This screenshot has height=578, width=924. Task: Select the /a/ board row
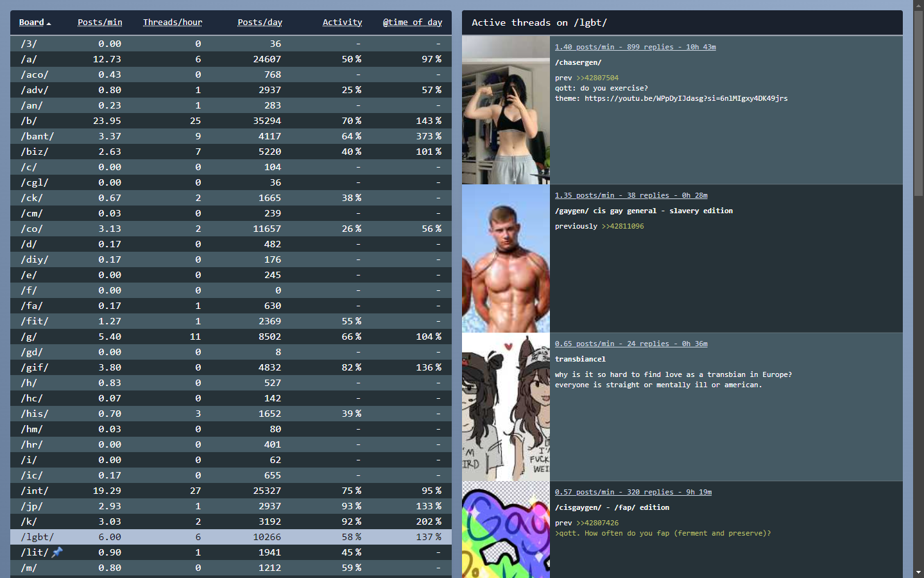[x=231, y=59]
